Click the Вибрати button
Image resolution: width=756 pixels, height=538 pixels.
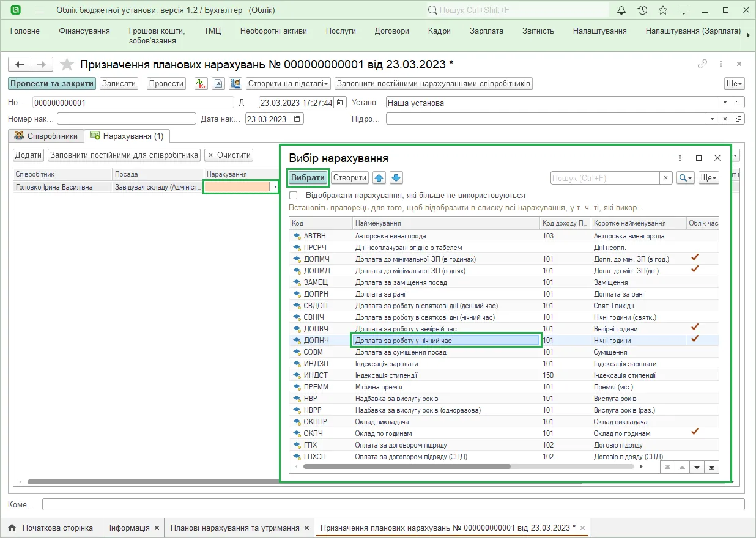tap(308, 178)
